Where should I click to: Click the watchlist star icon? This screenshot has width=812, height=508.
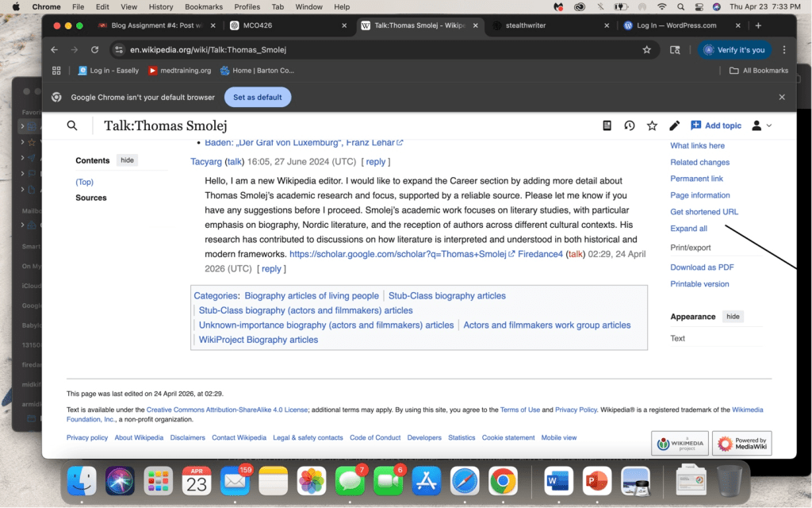(x=652, y=125)
